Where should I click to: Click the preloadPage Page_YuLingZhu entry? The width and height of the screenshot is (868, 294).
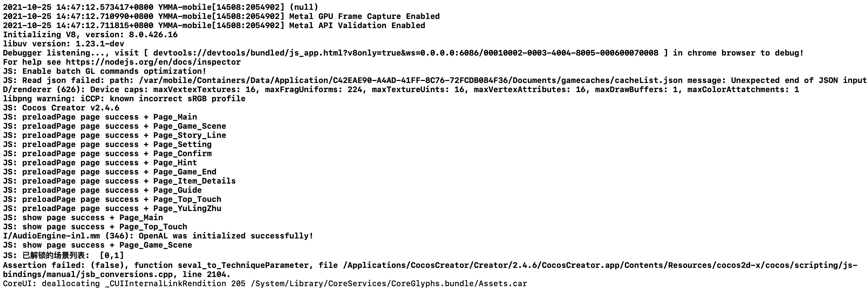coord(112,208)
